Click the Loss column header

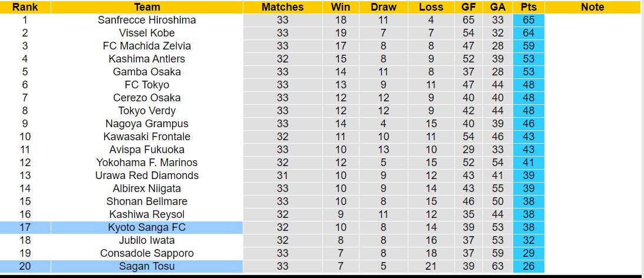(x=431, y=7)
